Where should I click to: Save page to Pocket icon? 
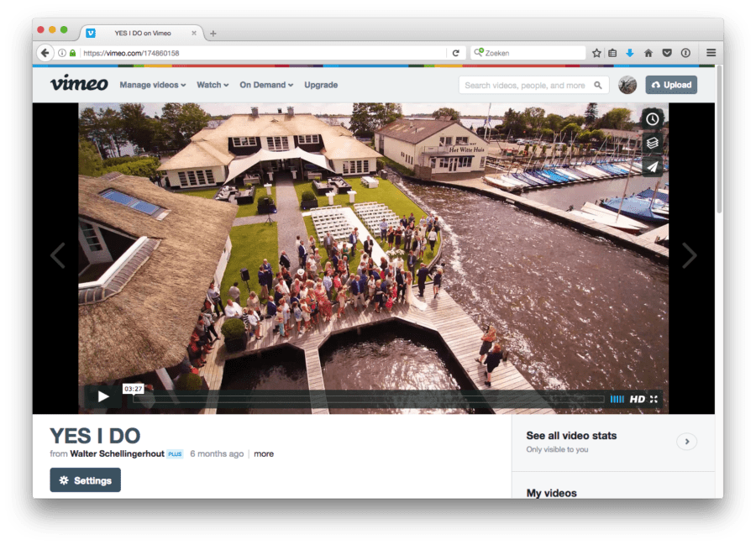[667, 53]
